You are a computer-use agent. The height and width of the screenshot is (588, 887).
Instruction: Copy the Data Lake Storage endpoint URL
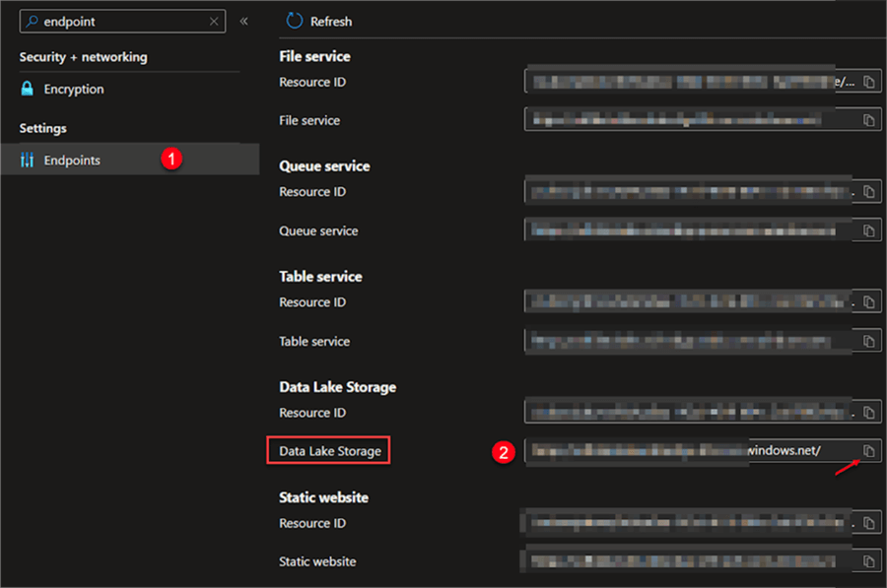868,451
